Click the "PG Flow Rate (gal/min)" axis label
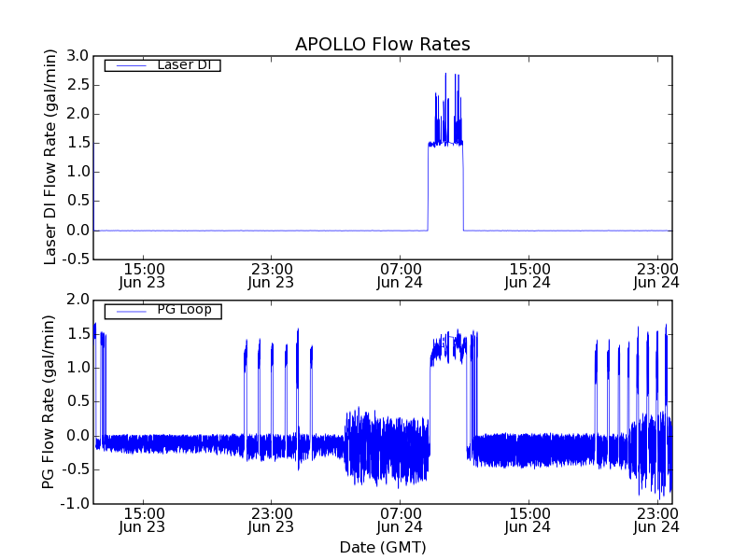This screenshot has height=560, width=747. pyautogui.click(x=49, y=402)
